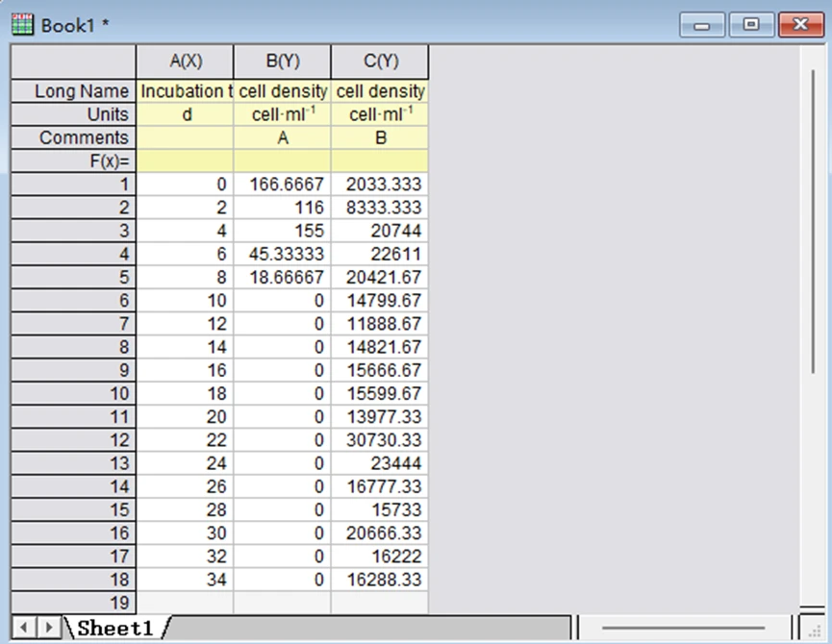Select cell with value 14799.67
This screenshot has height=644, width=832.
(x=380, y=301)
